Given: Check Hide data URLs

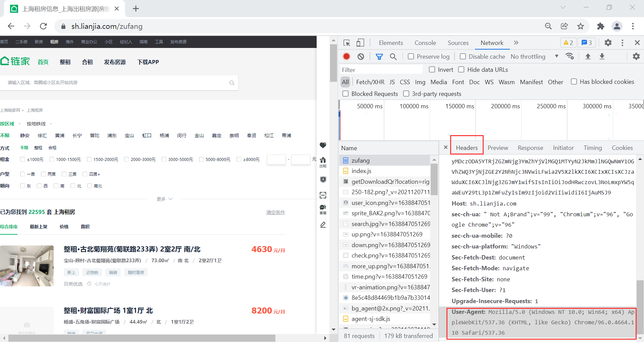Looking at the screenshot, I should (x=461, y=69).
